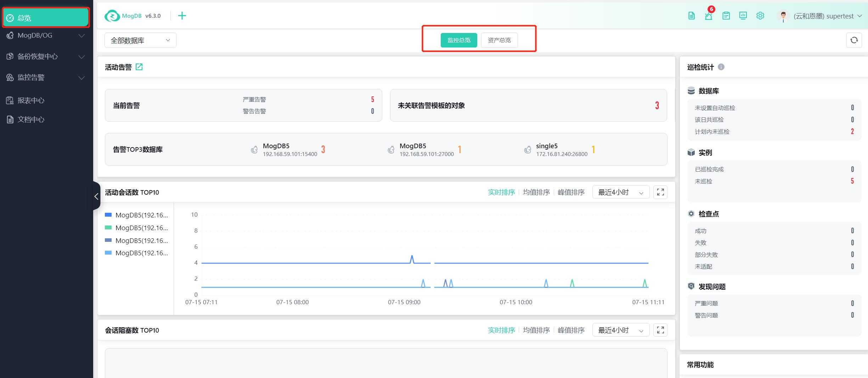Click the 巡检统计 info icon
Viewport: 868px width, 378px height.
721,67
